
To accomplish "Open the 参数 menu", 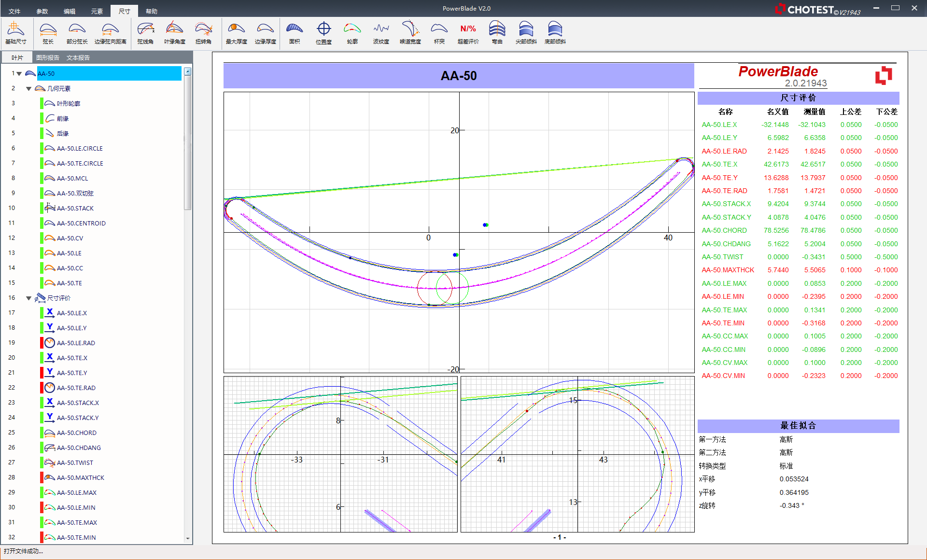I will (42, 11).
